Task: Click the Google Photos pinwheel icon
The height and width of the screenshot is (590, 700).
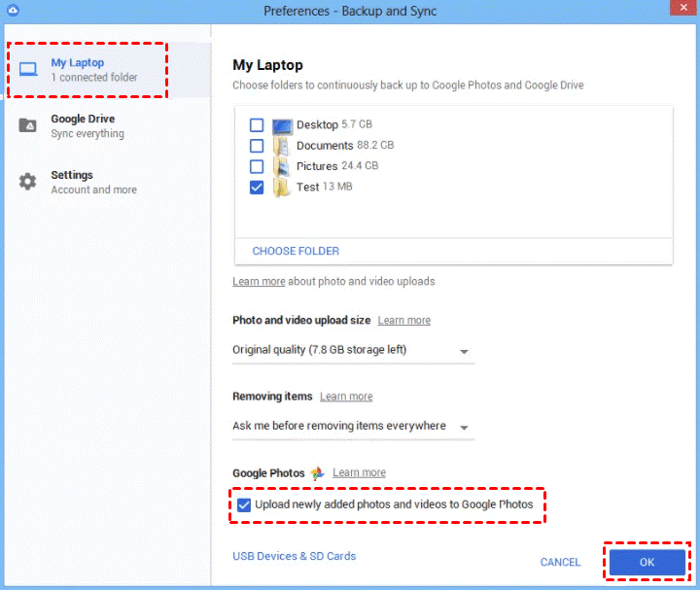Action: click(318, 473)
